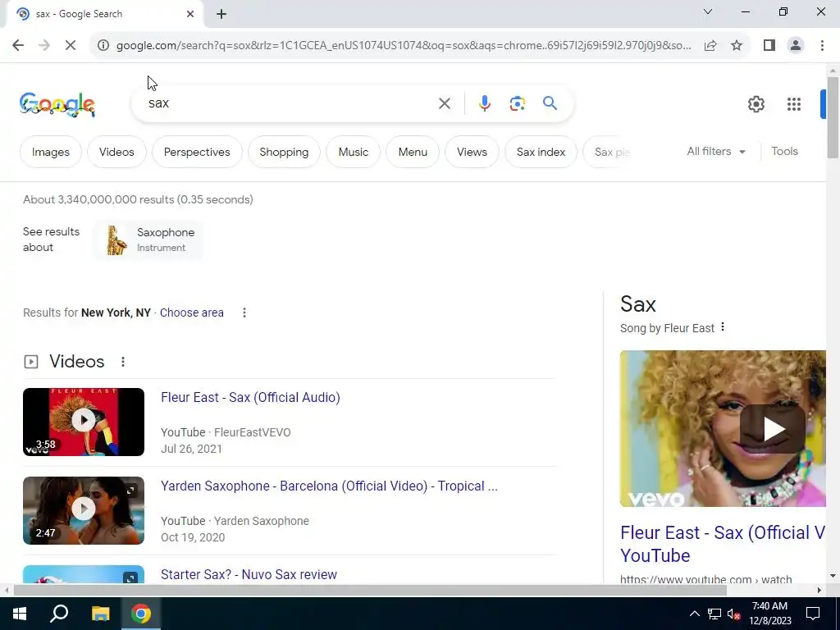Open the notification center icon
The image size is (840, 630).
tap(813, 614)
